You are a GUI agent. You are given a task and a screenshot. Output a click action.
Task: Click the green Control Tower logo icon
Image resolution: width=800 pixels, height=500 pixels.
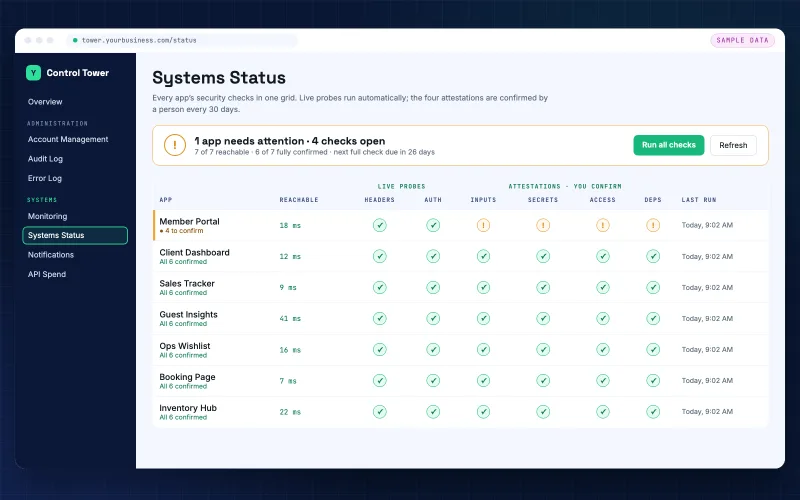(33, 73)
